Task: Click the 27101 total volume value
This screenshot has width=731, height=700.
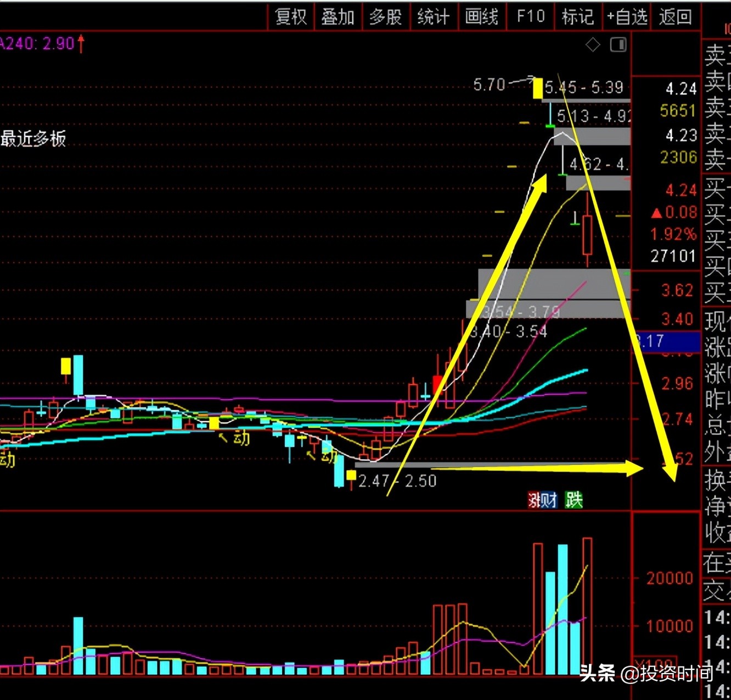Action: click(x=673, y=256)
